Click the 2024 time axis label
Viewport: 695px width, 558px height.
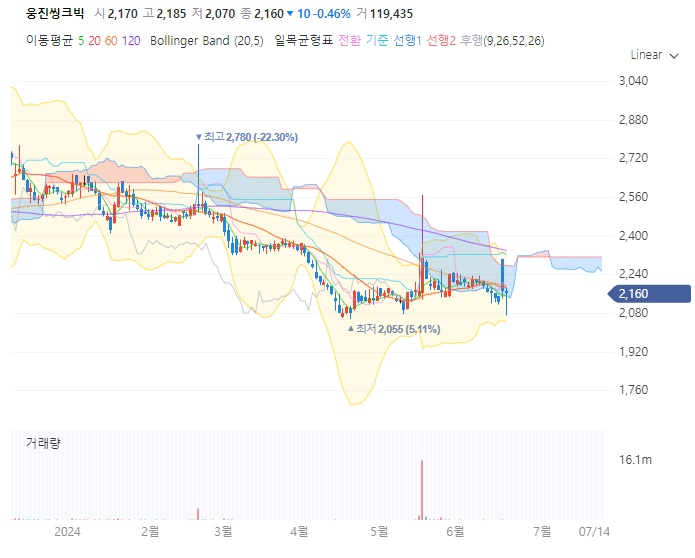(67, 531)
